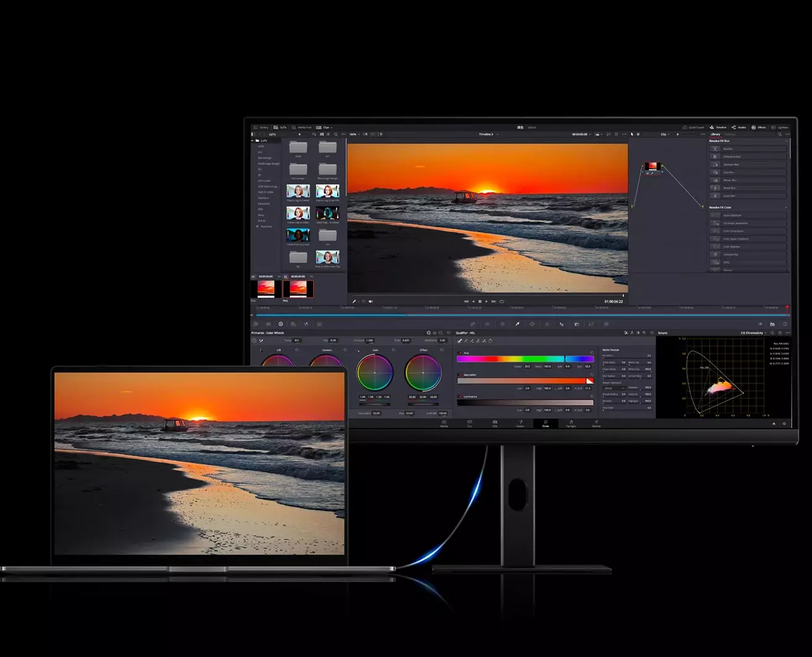Toggle the Hue qualifier enable dot
The image size is (812, 657).
pos(460,353)
